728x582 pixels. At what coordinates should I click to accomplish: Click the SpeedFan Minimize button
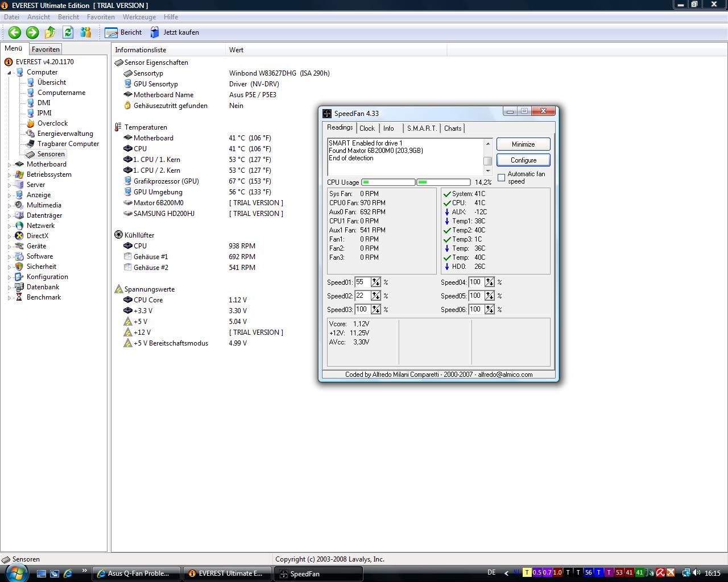[x=523, y=144]
